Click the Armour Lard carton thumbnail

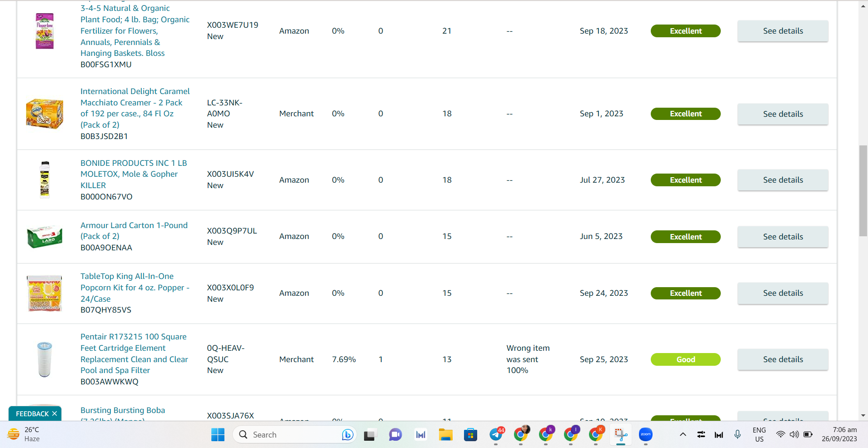[x=45, y=237]
